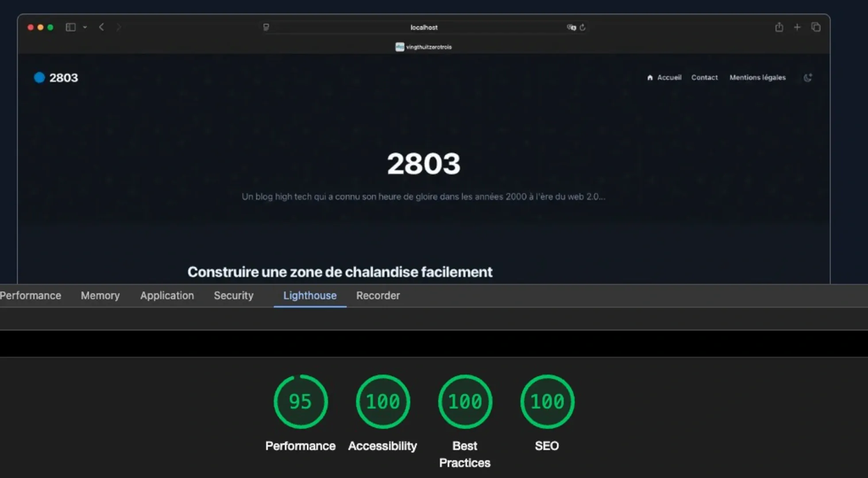Click the privacy shield icon
This screenshot has width=868, height=478.
click(266, 27)
